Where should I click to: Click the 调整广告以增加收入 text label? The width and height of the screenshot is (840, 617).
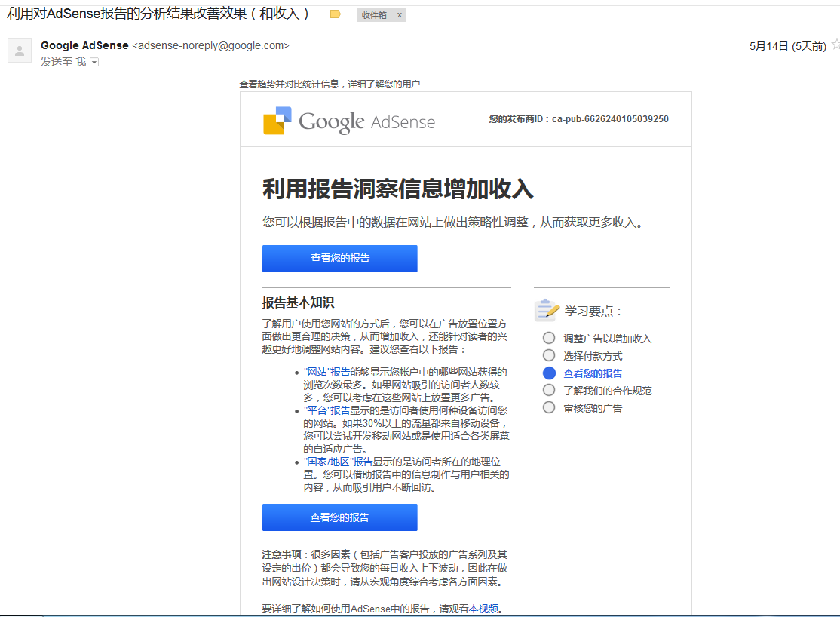point(608,339)
